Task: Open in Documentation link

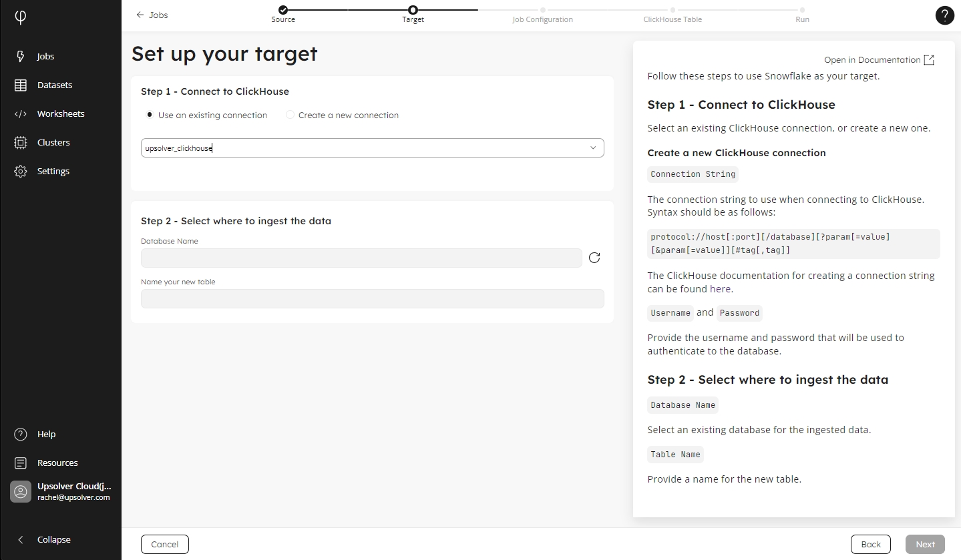Action: 879,60
